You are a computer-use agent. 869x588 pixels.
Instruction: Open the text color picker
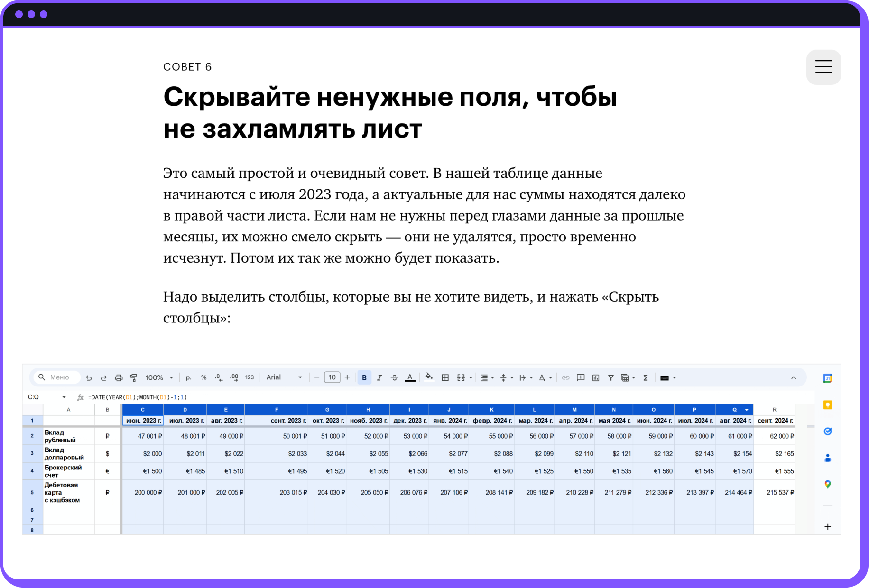click(x=410, y=378)
